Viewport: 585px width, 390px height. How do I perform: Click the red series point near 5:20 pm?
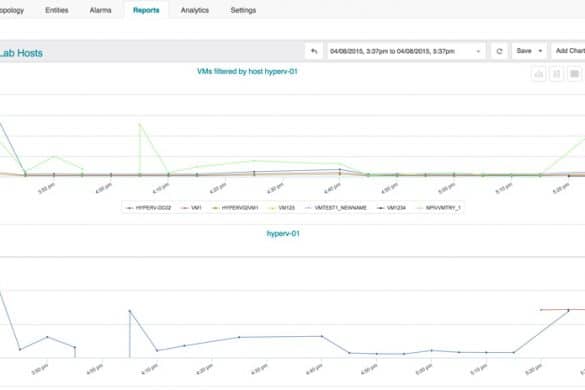pos(541,310)
